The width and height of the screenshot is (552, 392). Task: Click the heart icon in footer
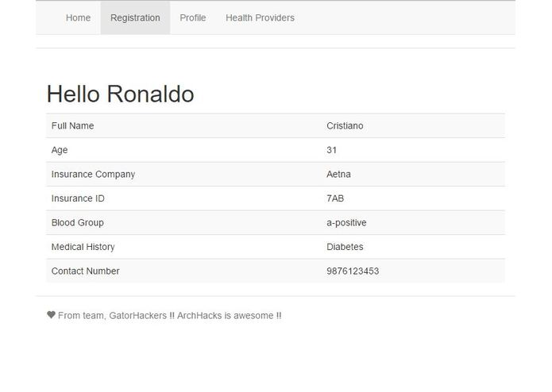(x=51, y=315)
